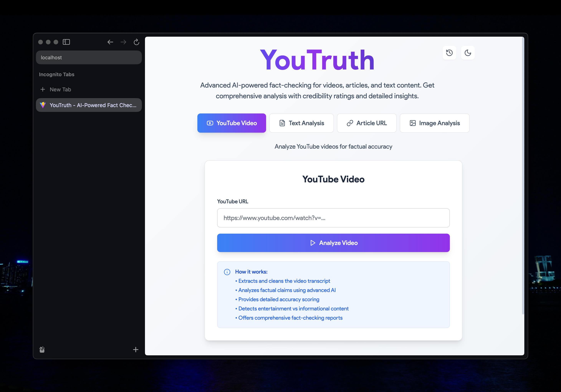561x392 pixels.
Task: Open a New Tab in sidebar
Action: [60, 89]
